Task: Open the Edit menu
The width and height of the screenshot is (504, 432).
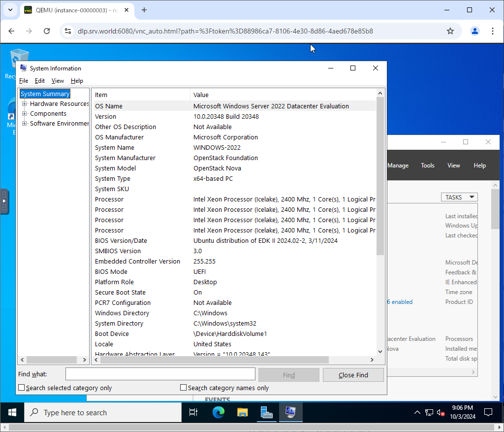Action: coord(39,81)
